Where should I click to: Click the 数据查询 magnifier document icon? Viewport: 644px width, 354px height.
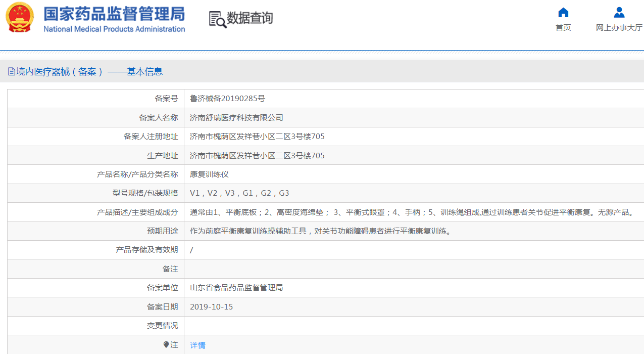(217, 19)
